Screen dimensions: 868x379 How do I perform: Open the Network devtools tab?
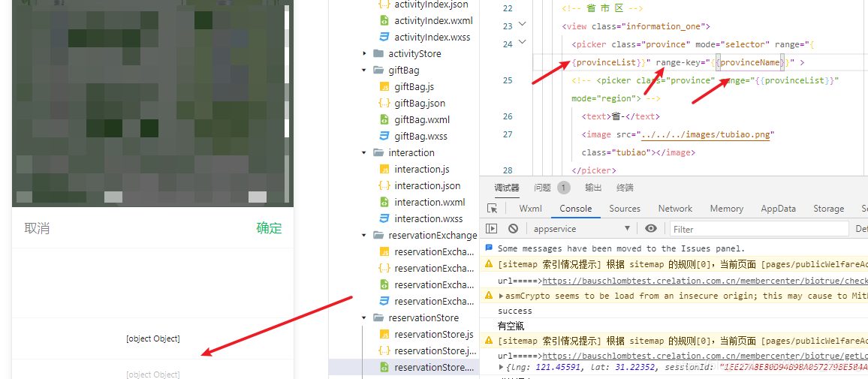point(675,209)
